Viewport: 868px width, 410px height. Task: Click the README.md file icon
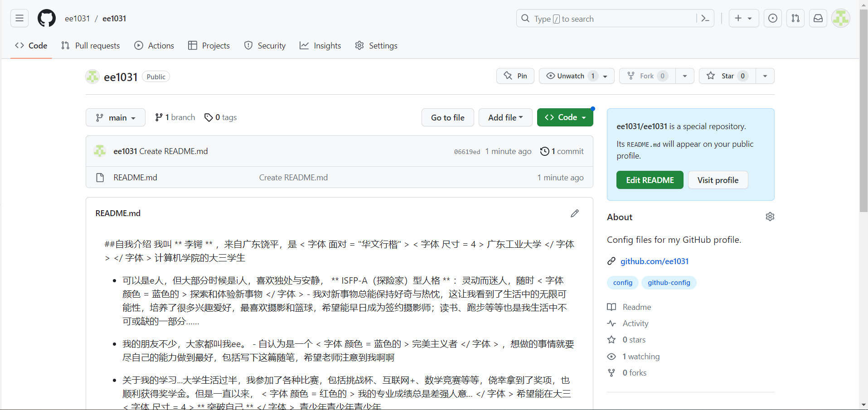pos(100,178)
